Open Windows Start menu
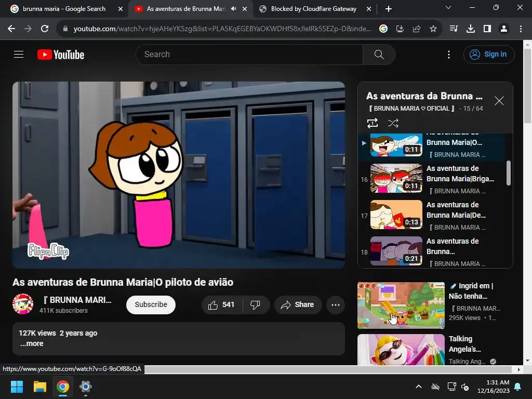The width and height of the screenshot is (532, 399). [17, 387]
